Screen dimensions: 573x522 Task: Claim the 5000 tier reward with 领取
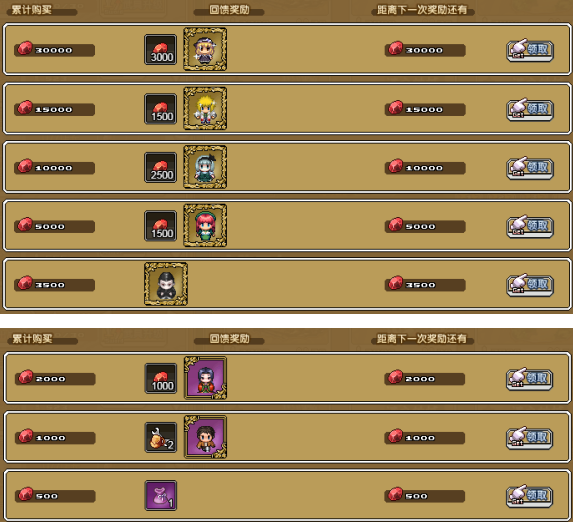530,226
